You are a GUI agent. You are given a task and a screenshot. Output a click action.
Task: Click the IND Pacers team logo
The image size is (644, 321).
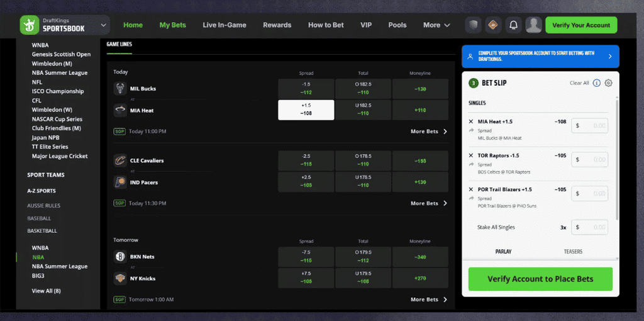[120, 182]
